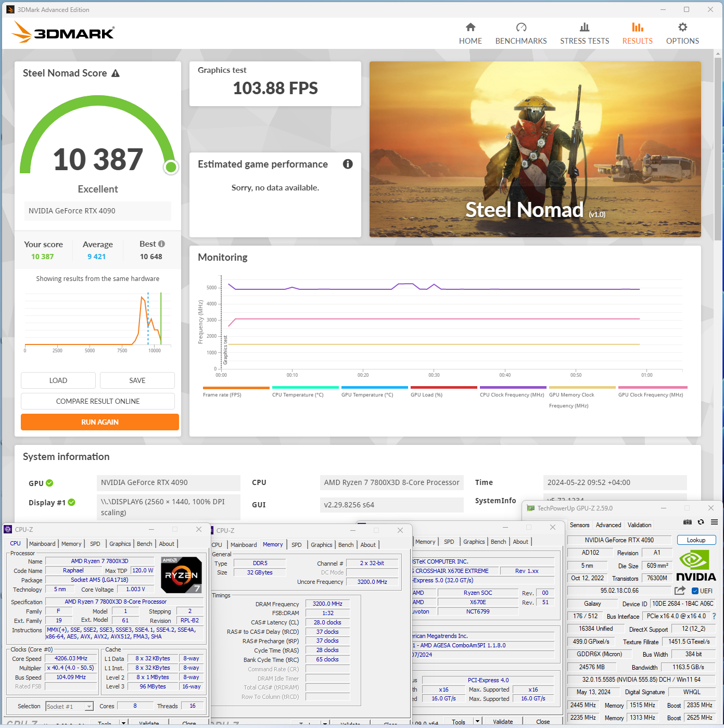Click the 28.0 clocks CAS latency value
724x728 pixels.
click(327, 622)
